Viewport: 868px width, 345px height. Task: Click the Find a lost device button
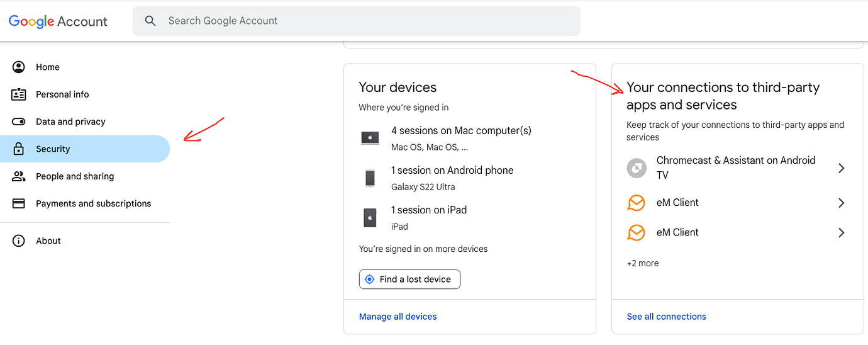tap(409, 279)
